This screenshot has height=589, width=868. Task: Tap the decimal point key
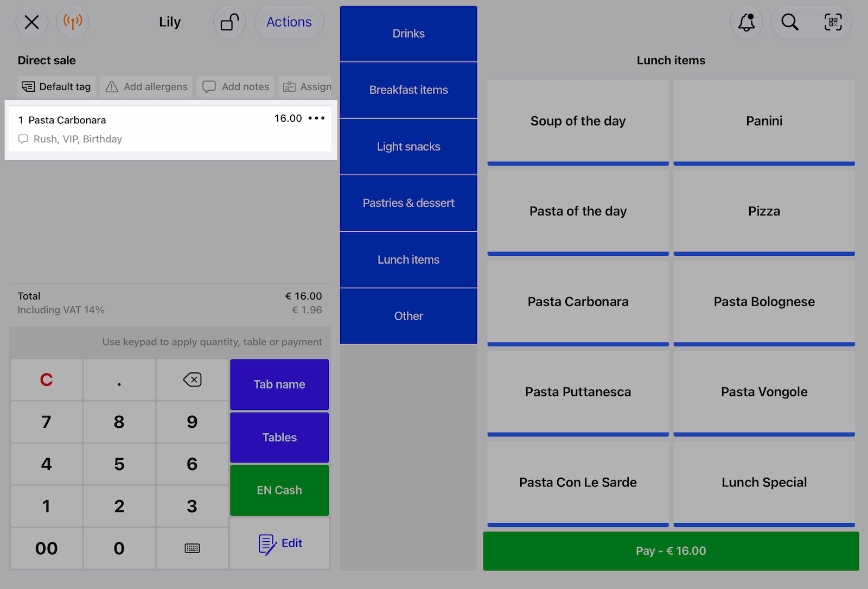pyautogui.click(x=119, y=379)
